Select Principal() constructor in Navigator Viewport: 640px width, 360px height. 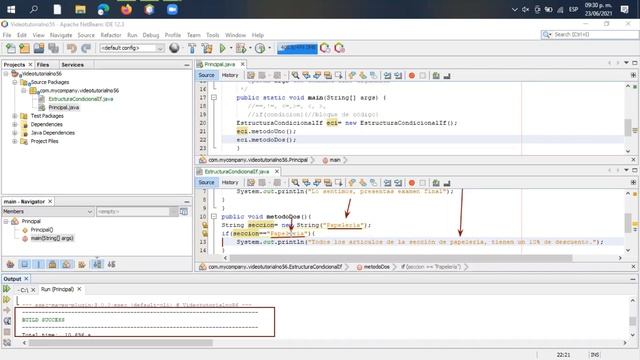(x=42, y=230)
